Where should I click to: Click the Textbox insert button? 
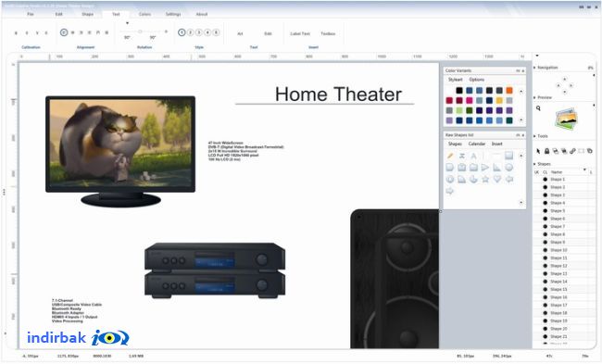click(328, 33)
